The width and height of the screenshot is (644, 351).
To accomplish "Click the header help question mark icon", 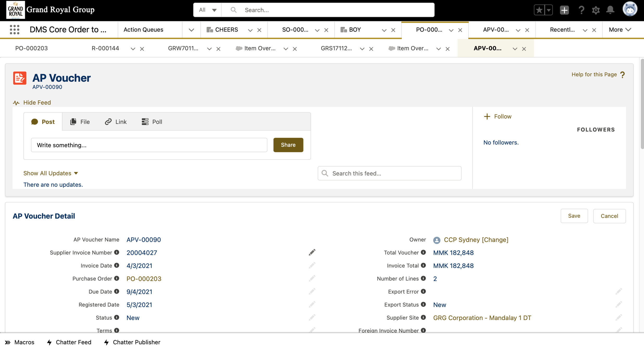I will click(x=581, y=10).
